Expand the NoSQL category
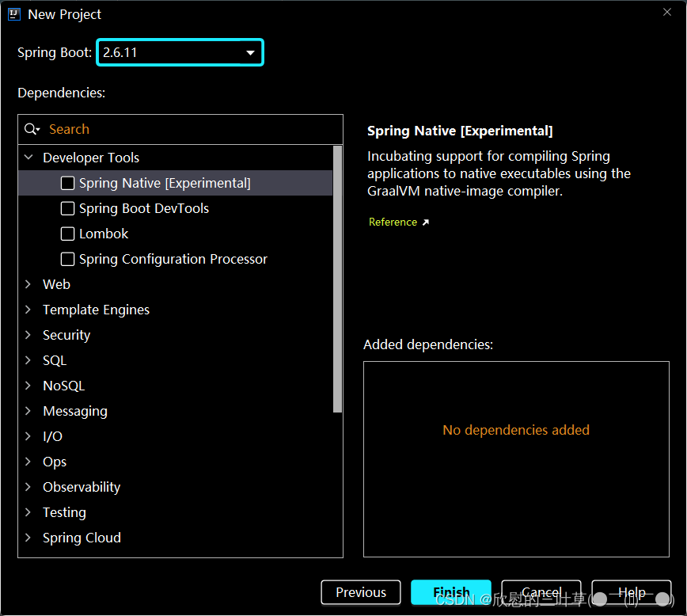This screenshot has height=616, width=687. tap(28, 386)
